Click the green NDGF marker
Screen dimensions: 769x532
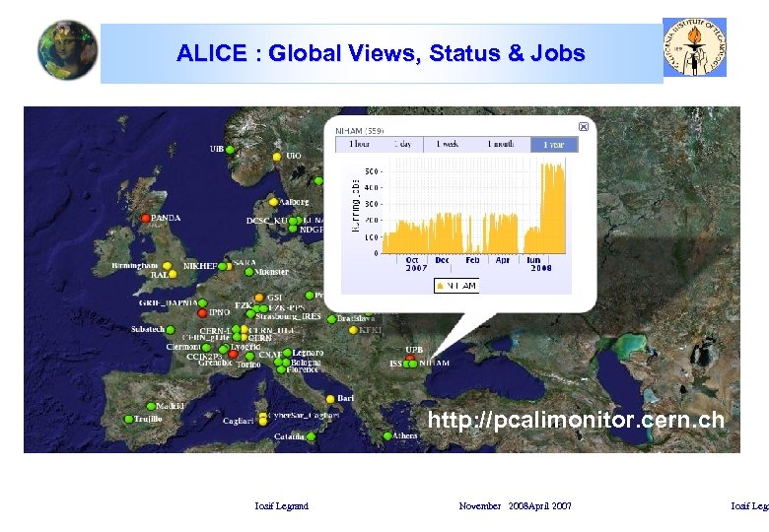click(293, 229)
